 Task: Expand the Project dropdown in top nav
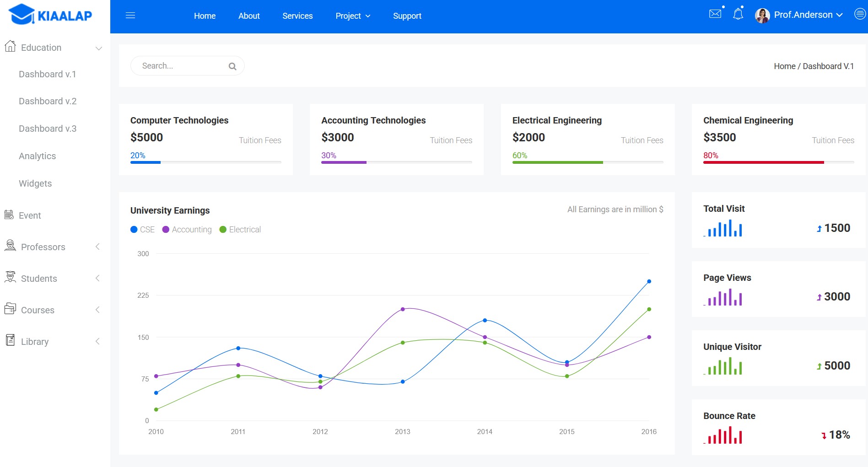tap(353, 16)
